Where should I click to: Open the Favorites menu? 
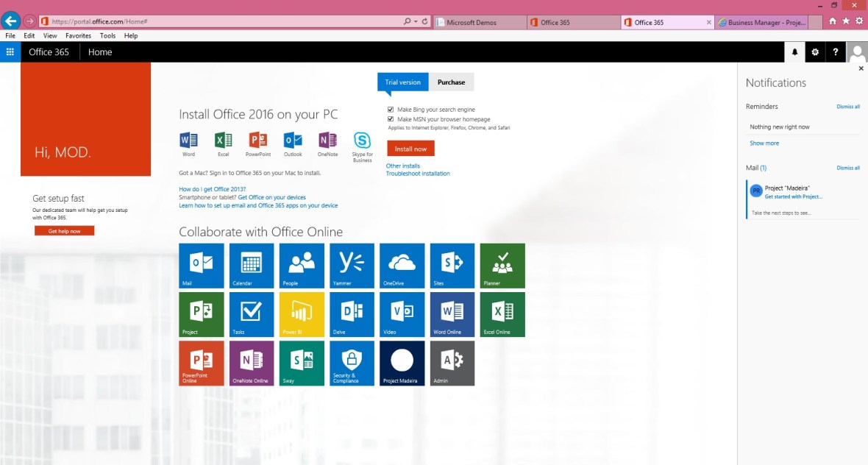pos(78,35)
